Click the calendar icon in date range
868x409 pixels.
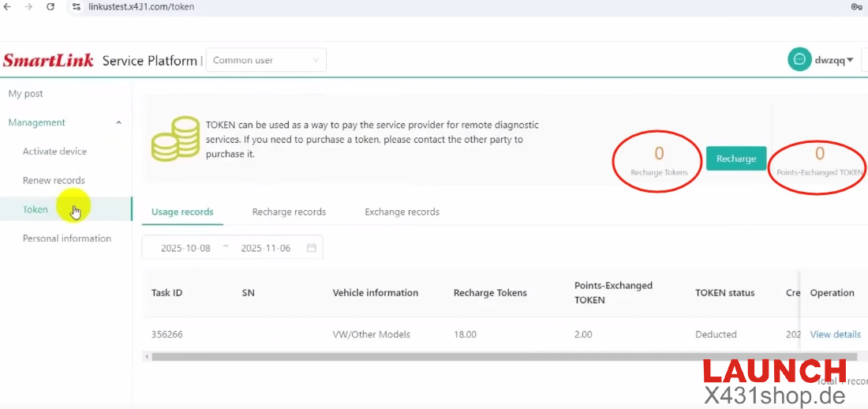311,248
